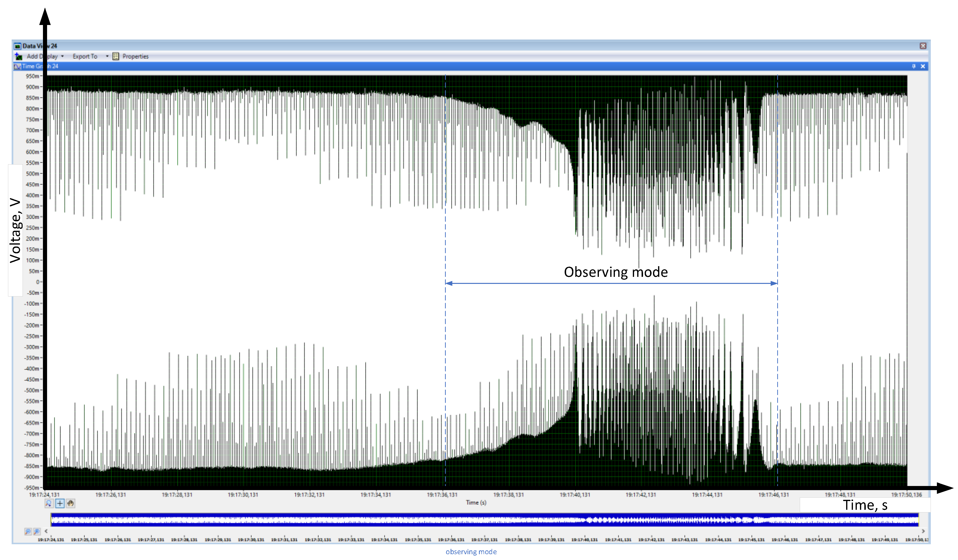
Task: Activate the crosshair cursor tool
Action: (60, 503)
